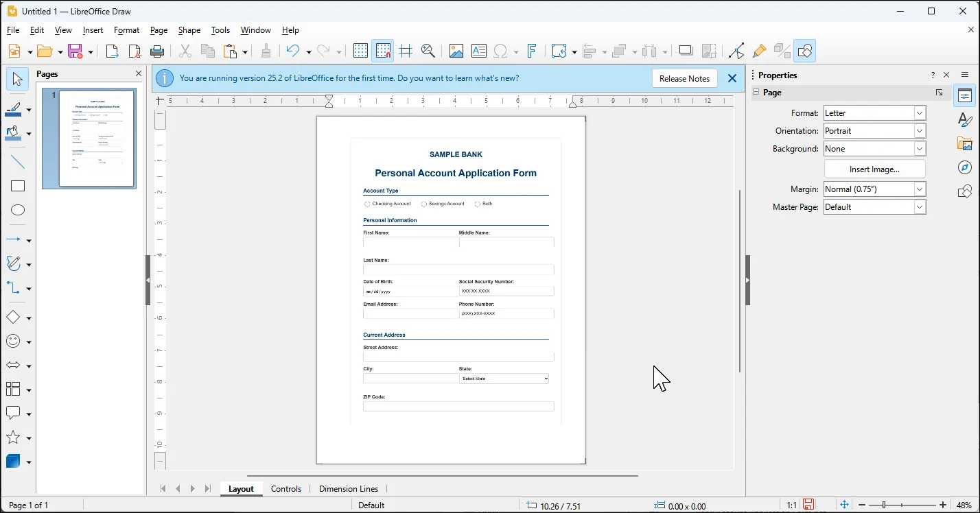Open the Lines and Arrows dropdown arrow
980x513 pixels.
(29, 241)
